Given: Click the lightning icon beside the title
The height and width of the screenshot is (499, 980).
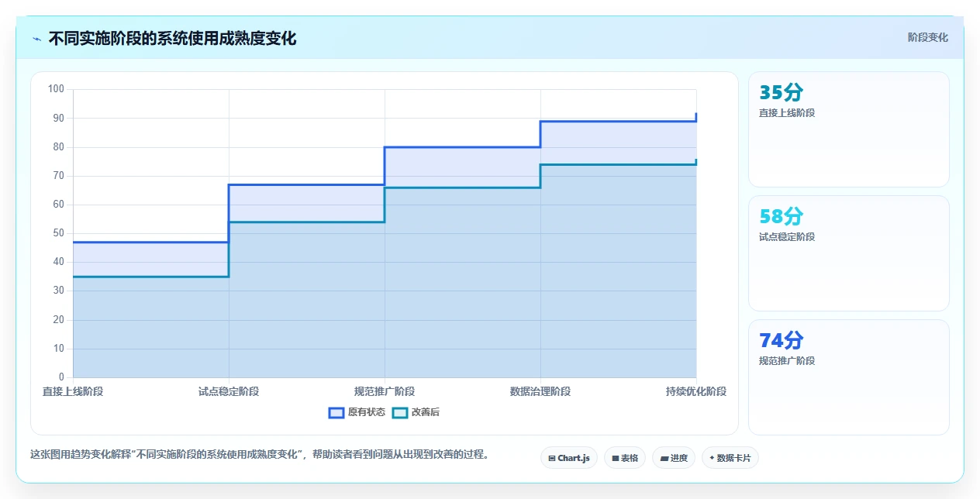Looking at the screenshot, I should (x=37, y=39).
